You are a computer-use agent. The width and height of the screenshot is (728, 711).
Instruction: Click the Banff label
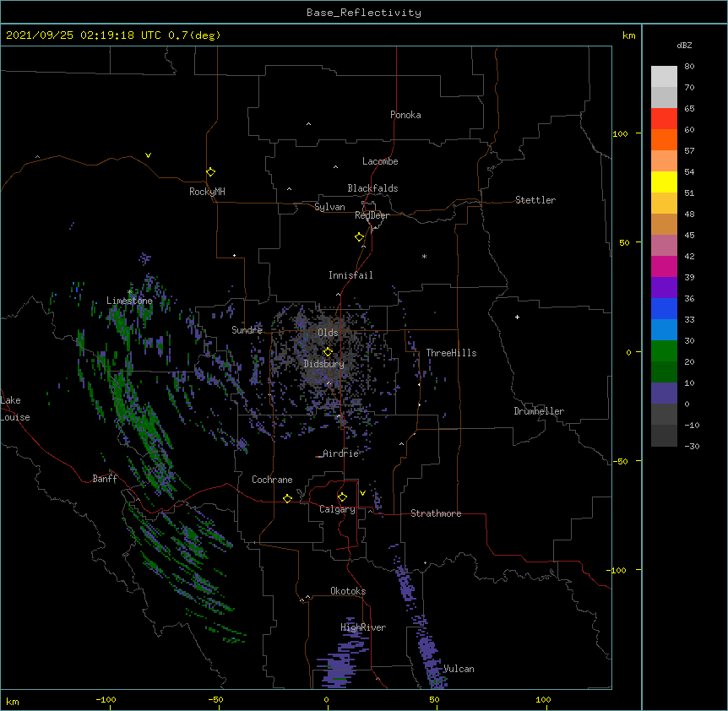point(105,479)
